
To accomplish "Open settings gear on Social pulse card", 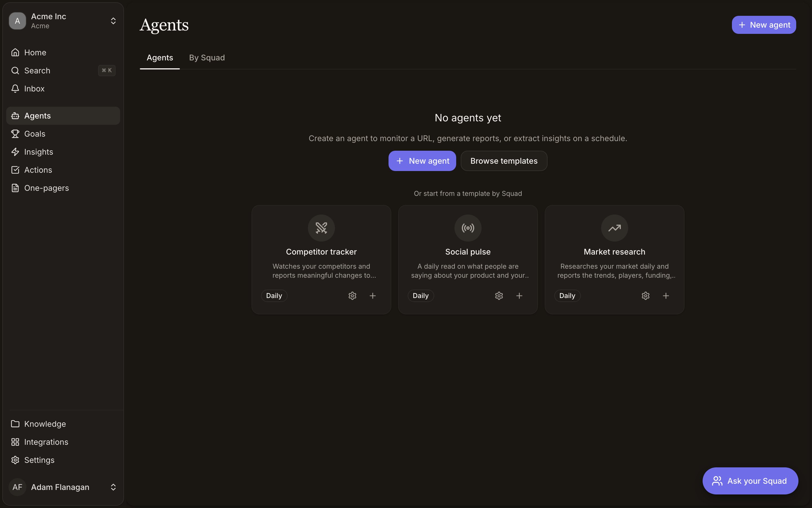I will point(499,296).
